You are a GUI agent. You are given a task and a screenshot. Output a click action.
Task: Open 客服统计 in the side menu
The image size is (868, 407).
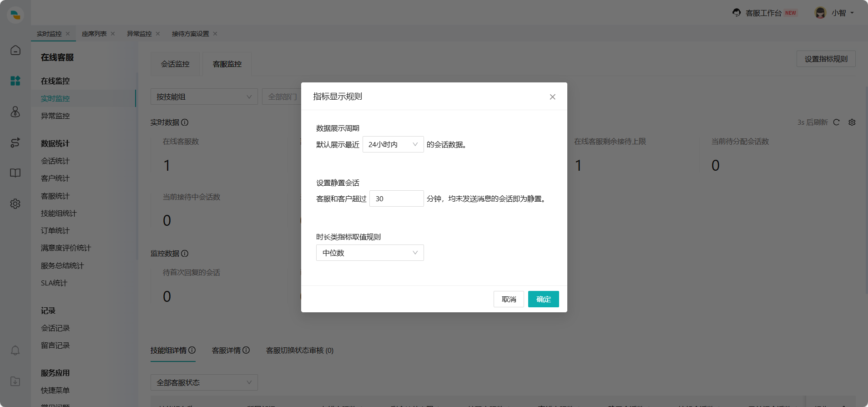tap(56, 196)
